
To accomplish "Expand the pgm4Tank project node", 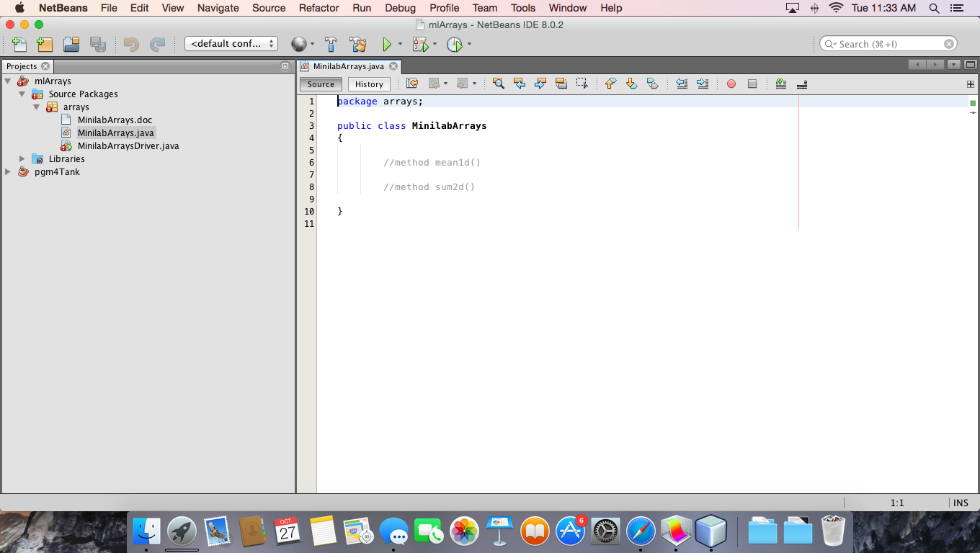I will (8, 172).
